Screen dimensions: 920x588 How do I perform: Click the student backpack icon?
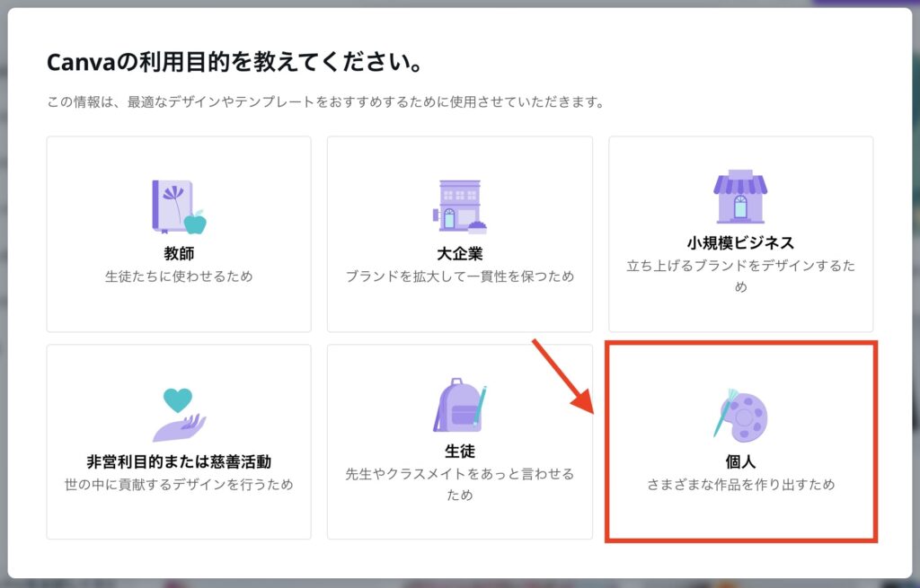pos(459,405)
